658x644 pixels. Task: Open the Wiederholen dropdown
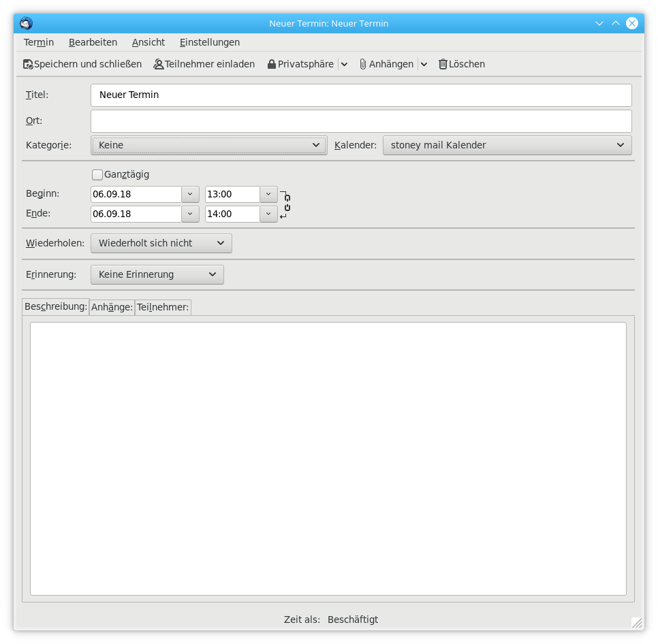(161, 243)
